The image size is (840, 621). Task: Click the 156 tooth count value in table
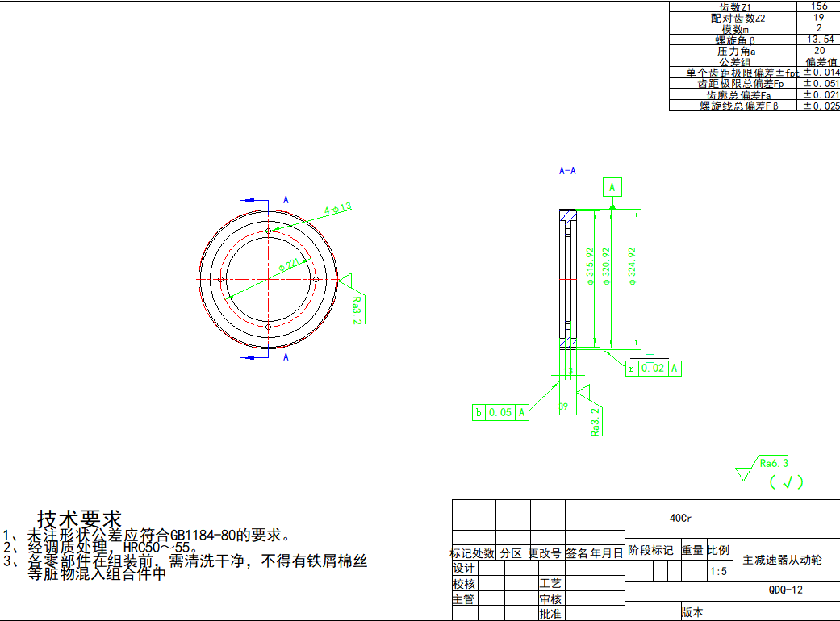pyautogui.click(x=818, y=6)
